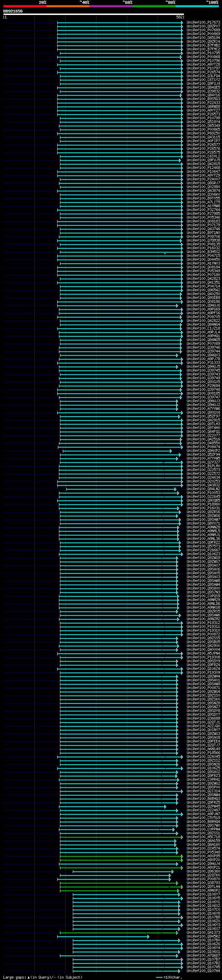Select the UniRef100_P19312 label
Image resolution: width=222 pixels, height=980 pixels.
tap(203, 623)
